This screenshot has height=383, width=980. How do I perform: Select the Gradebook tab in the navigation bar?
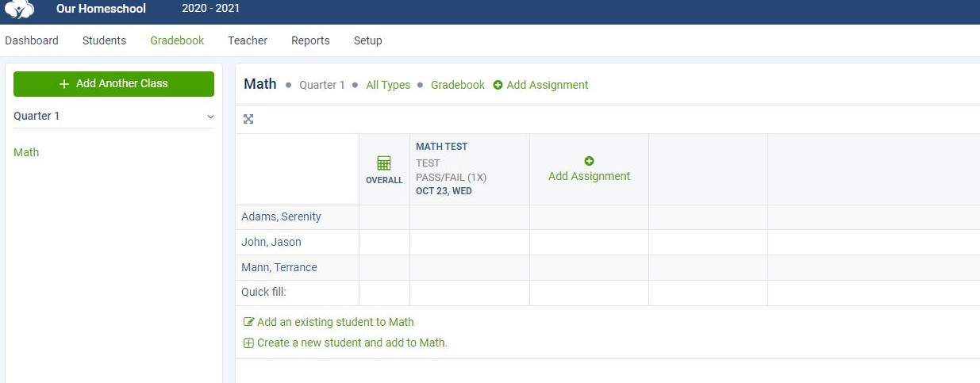[177, 40]
